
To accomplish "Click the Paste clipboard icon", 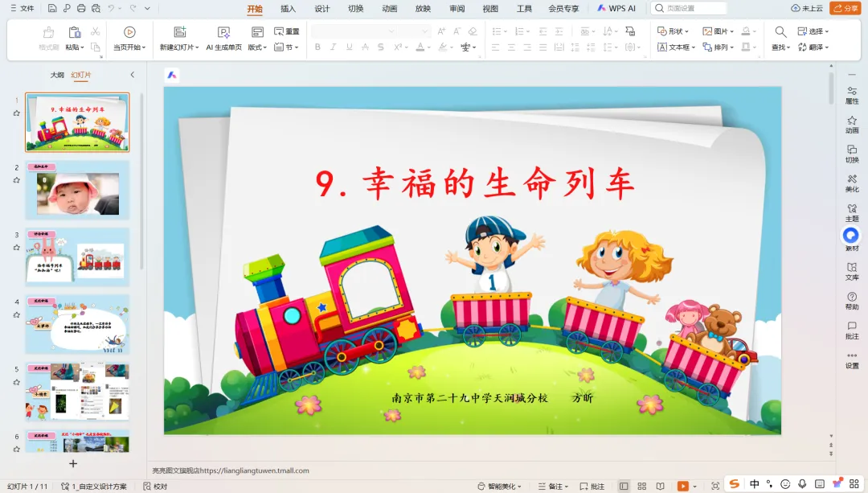I will click(x=74, y=32).
